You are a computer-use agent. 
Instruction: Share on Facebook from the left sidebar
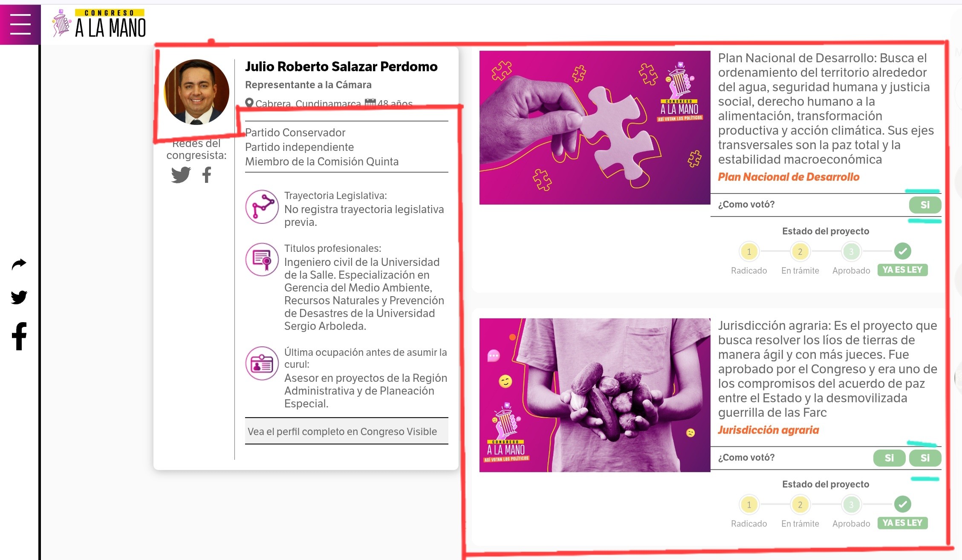coord(19,336)
